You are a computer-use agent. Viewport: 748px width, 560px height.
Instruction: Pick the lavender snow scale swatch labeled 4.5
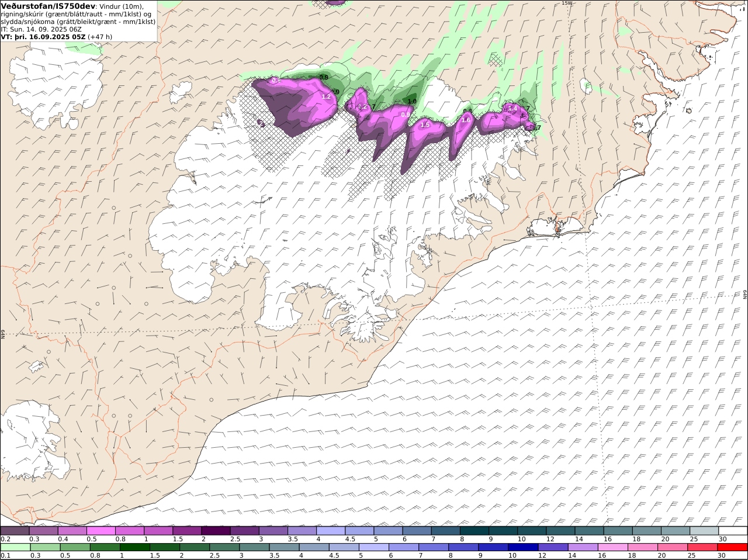point(359,531)
